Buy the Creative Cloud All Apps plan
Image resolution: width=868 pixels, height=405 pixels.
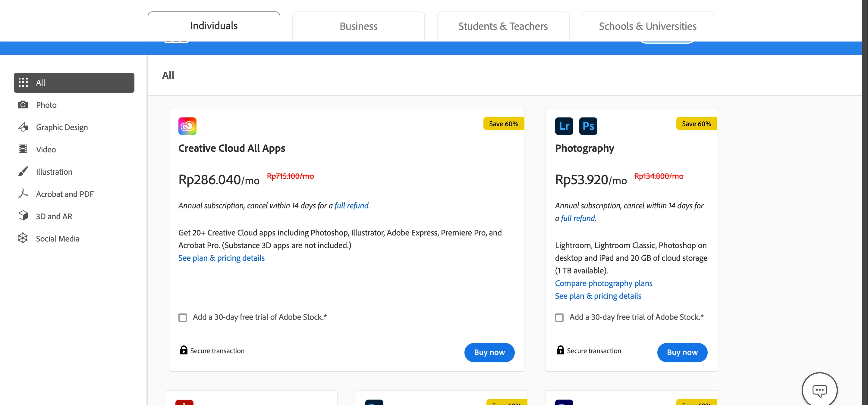tap(489, 352)
